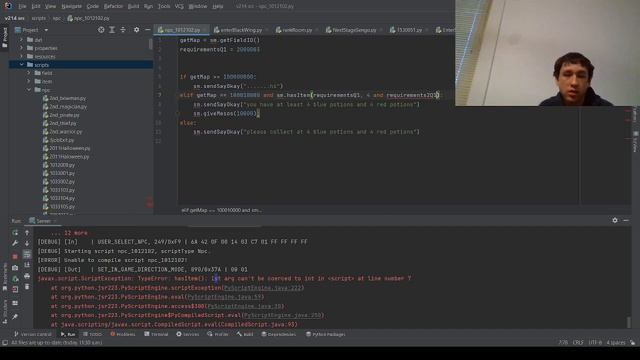This screenshot has height=360, width=640.
Task: Open the Services tool window
Action: (188, 334)
